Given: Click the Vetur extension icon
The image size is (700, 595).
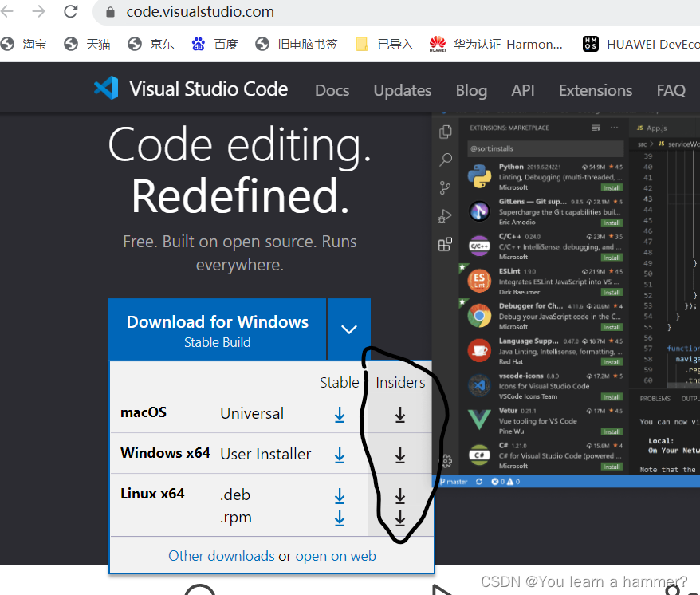Looking at the screenshot, I should tap(479, 420).
